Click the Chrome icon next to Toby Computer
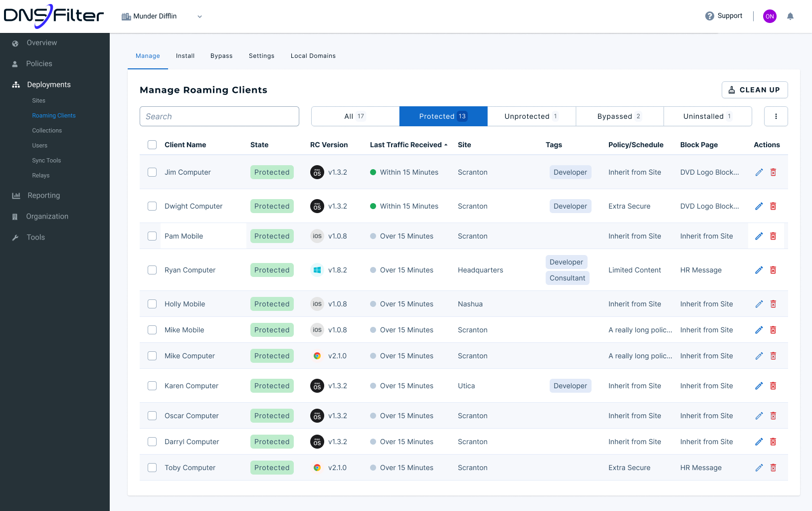The image size is (812, 511). click(x=317, y=468)
